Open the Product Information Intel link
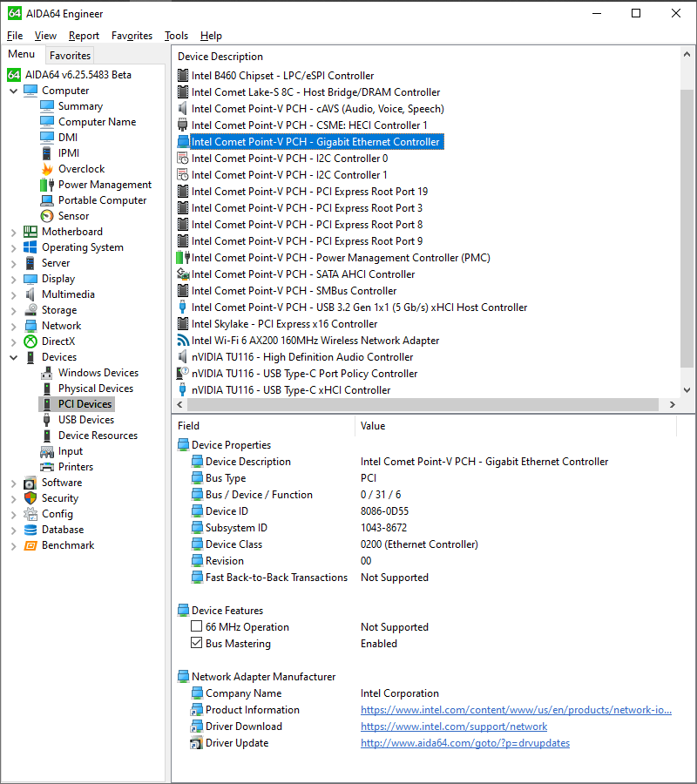This screenshot has height=784, width=697. click(x=516, y=710)
